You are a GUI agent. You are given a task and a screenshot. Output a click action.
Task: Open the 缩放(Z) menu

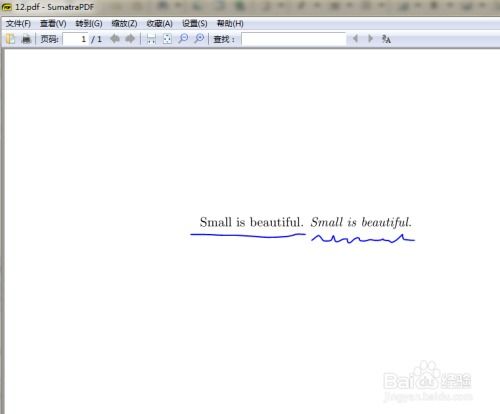click(x=124, y=24)
